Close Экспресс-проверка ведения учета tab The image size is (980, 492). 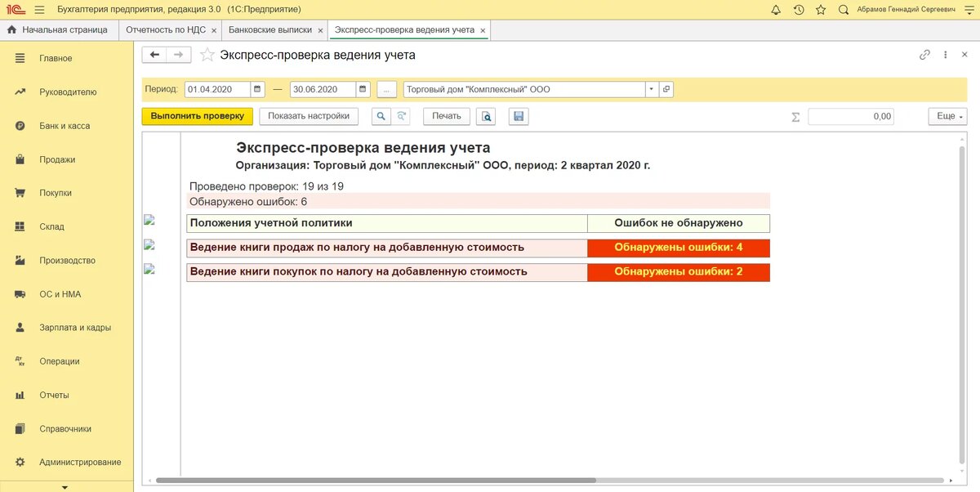483,30
